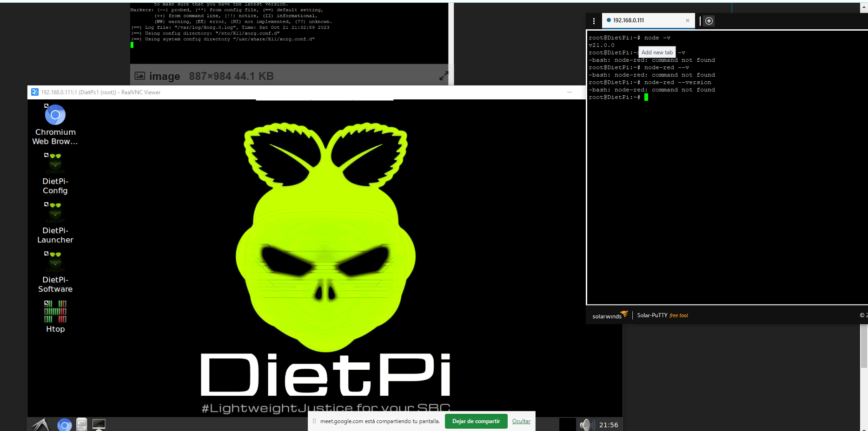Open the DietPi-Launcher desktop icon
This screenshot has height=431, width=868.
coord(55,223)
